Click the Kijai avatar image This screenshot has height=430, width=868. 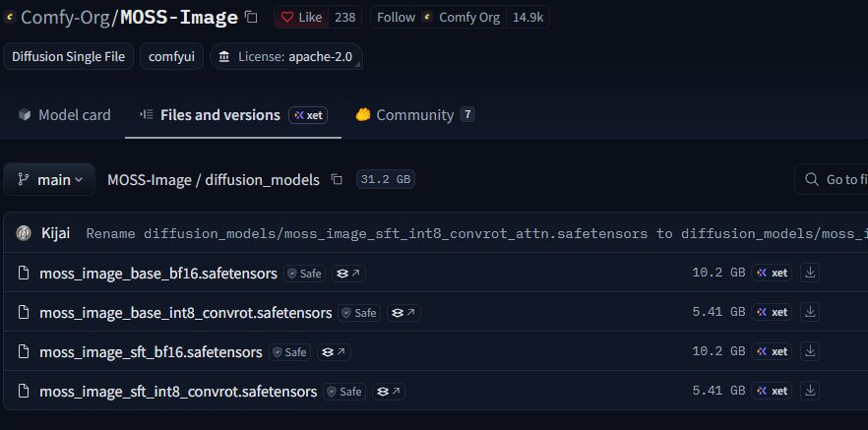pos(24,233)
